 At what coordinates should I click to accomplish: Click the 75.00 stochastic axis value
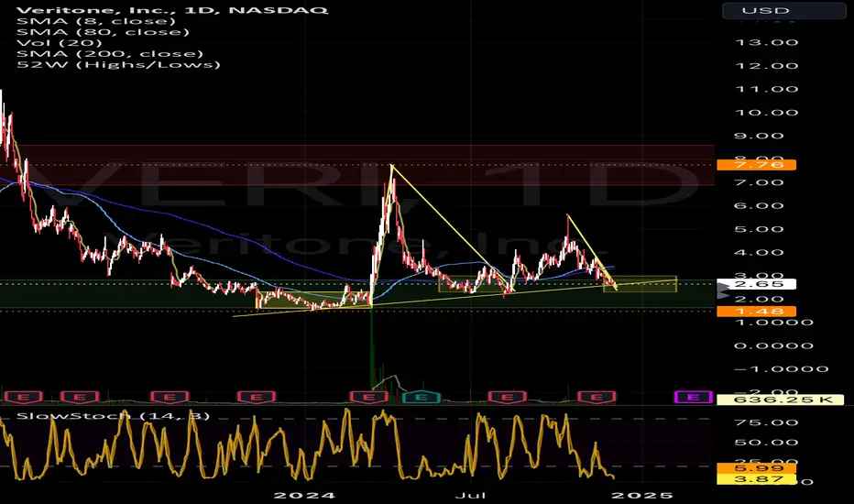tap(766, 422)
